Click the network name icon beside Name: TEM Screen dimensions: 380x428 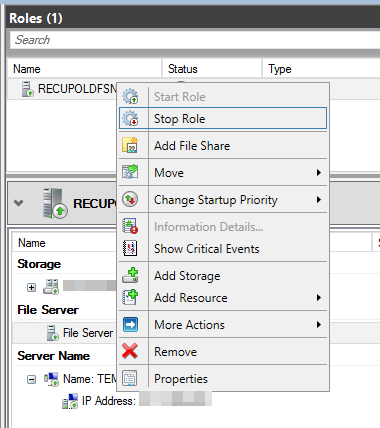[x=51, y=379]
